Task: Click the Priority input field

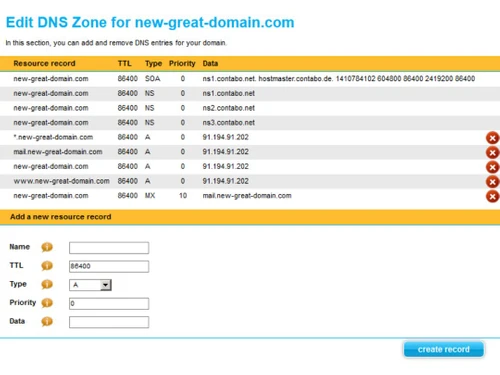Action: click(109, 304)
